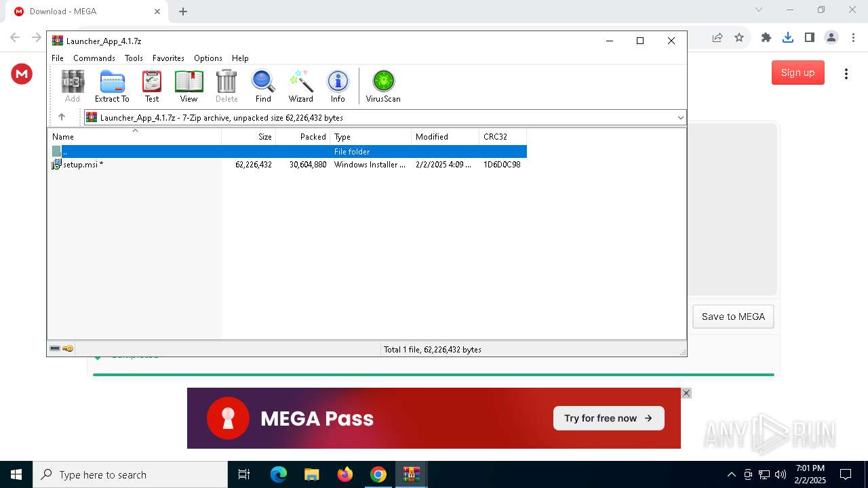This screenshot has width=868, height=488.
Task: Show hidden system tray icons
Action: (731, 474)
